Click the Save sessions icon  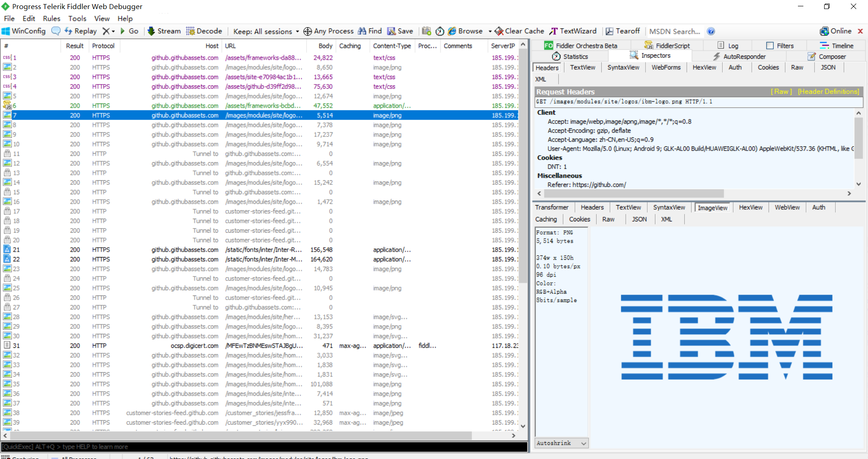(x=392, y=31)
